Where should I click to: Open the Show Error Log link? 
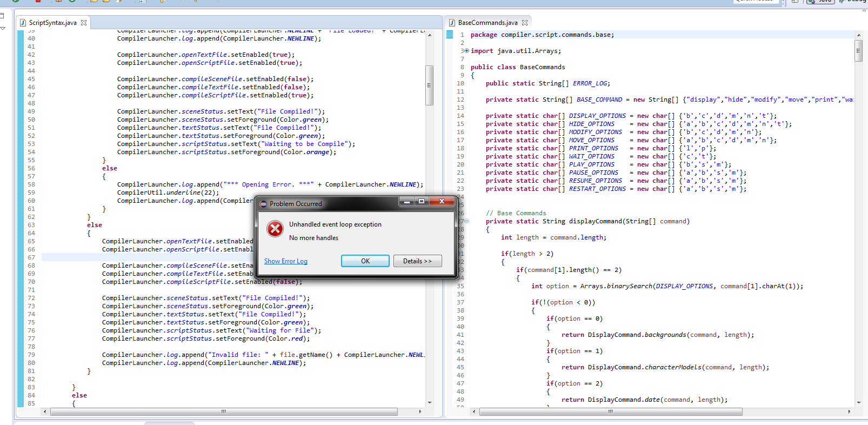[x=286, y=261]
